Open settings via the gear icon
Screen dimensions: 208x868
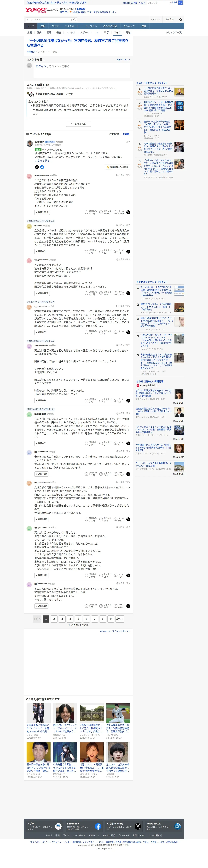click(180, 20)
